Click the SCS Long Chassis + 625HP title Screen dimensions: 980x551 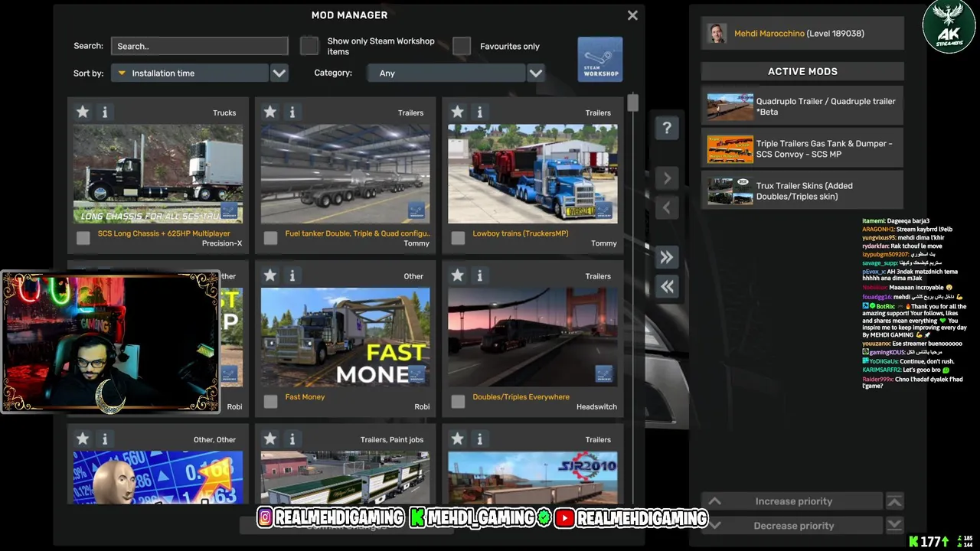click(164, 233)
